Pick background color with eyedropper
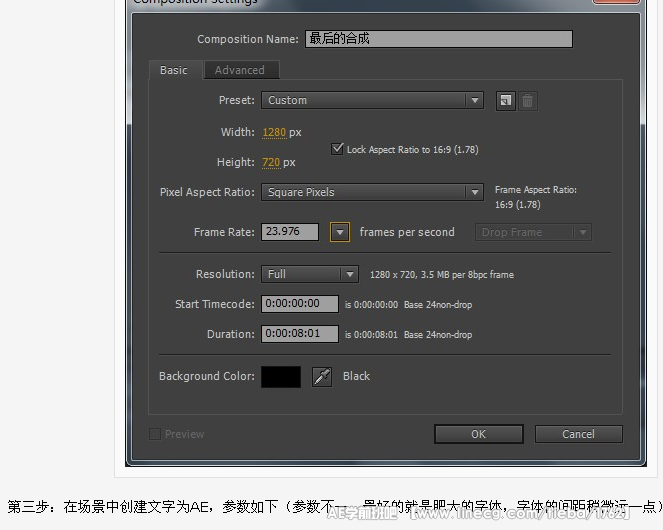Viewport: 663px width, 530px height. (322, 377)
